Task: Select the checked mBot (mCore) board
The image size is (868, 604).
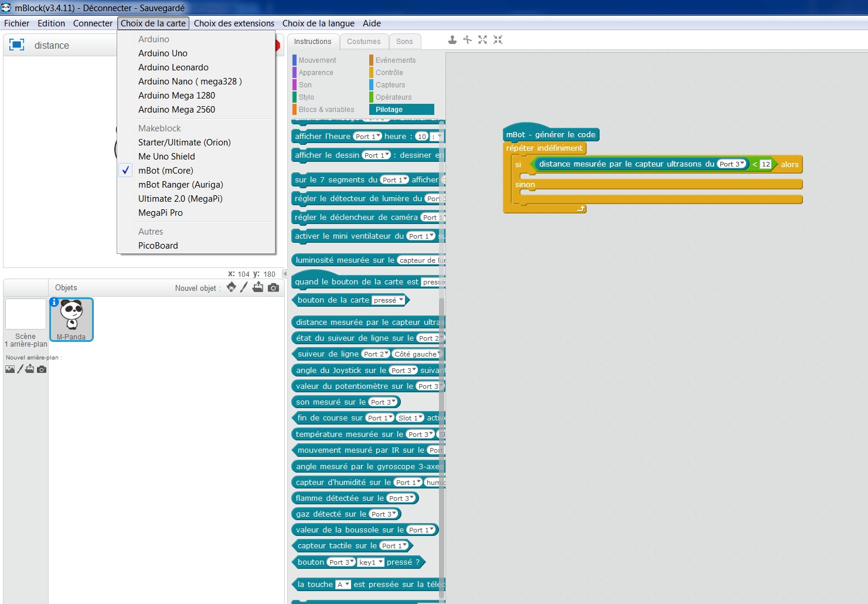Action: (165, 171)
